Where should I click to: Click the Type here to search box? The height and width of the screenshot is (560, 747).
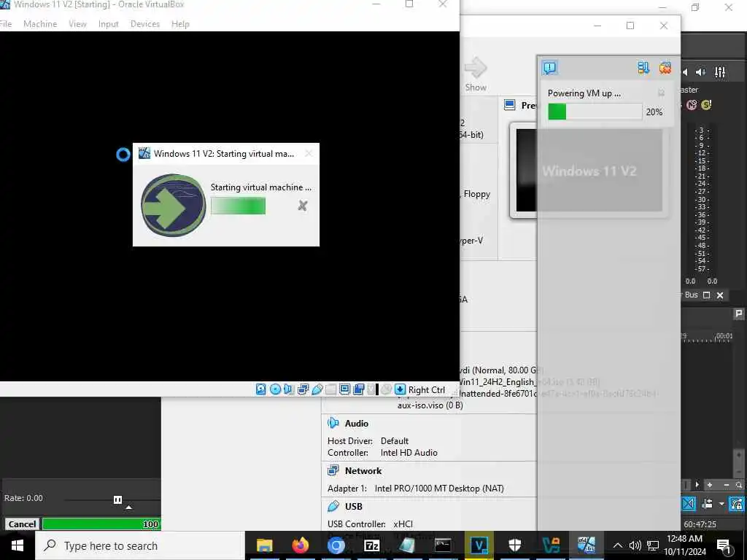(x=139, y=545)
